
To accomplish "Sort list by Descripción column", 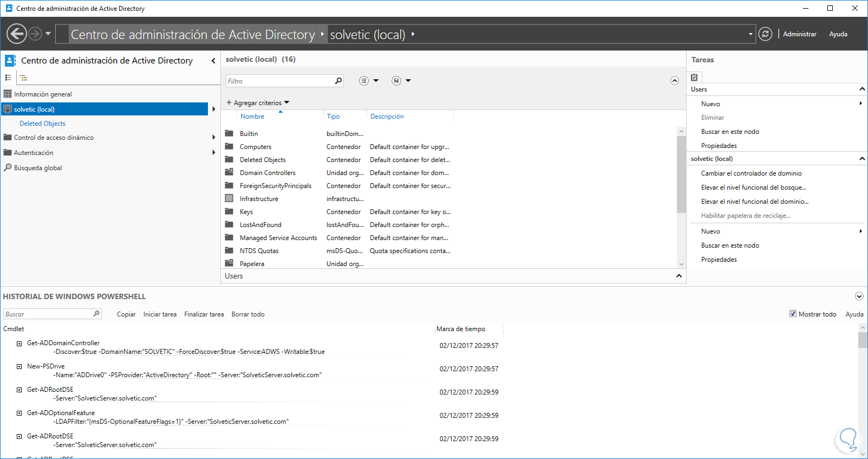I will click(x=387, y=117).
